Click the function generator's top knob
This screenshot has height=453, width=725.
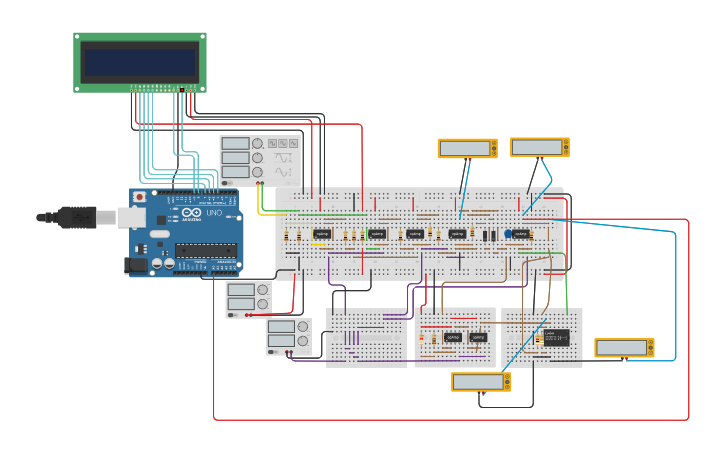(258, 144)
